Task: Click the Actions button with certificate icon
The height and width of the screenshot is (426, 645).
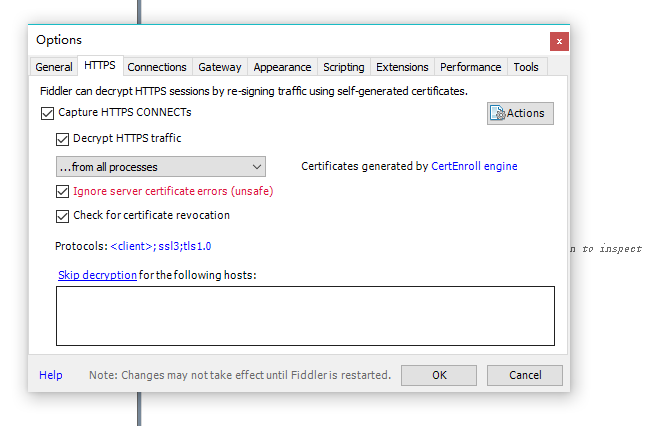Action: click(x=520, y=113)
